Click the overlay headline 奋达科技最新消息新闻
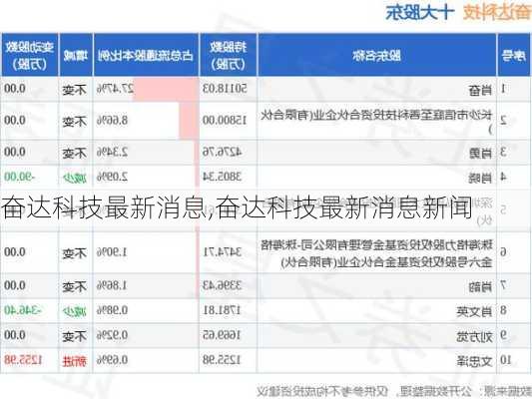The width and height of the screenshot is (532, 399). pos(343,207)
